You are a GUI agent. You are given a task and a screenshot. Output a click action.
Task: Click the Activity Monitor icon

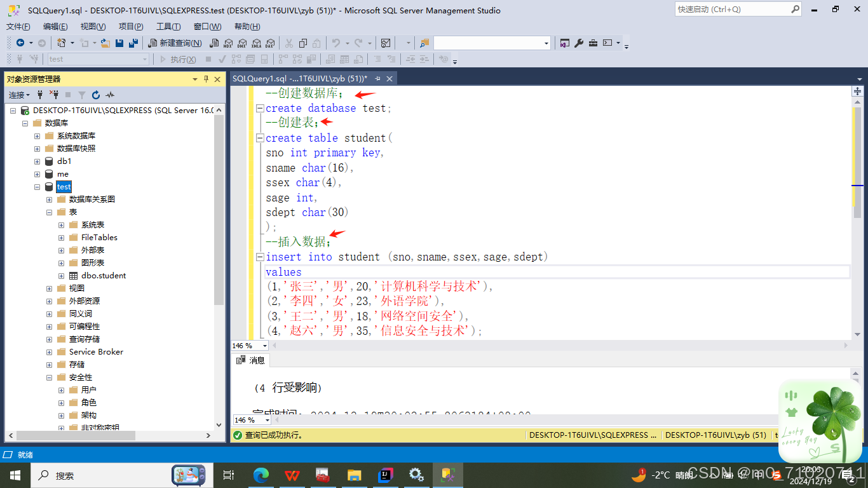386,43
